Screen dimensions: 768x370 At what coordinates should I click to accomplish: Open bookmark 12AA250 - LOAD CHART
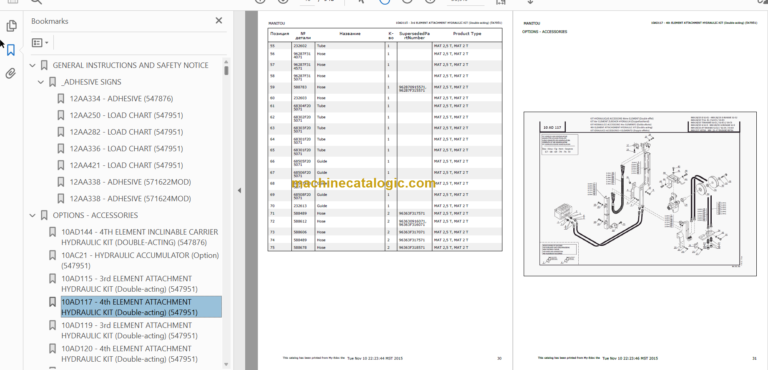(x=126, y=115)
